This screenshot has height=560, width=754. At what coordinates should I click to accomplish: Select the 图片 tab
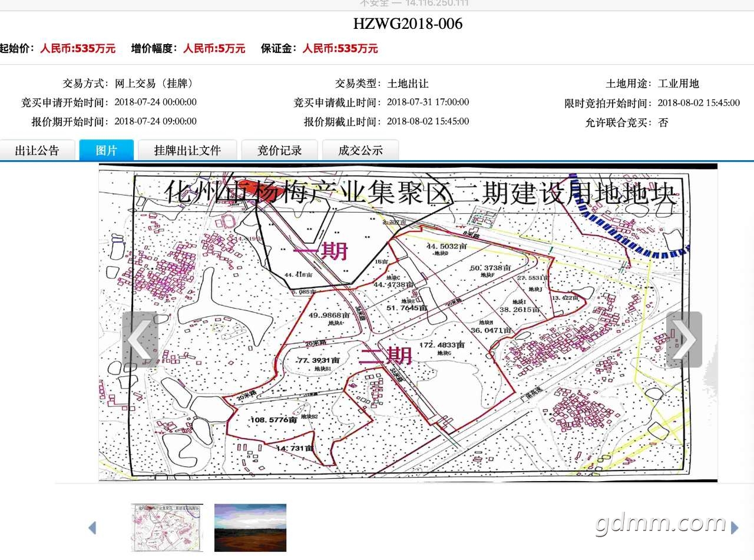click(x=107, y=150)
